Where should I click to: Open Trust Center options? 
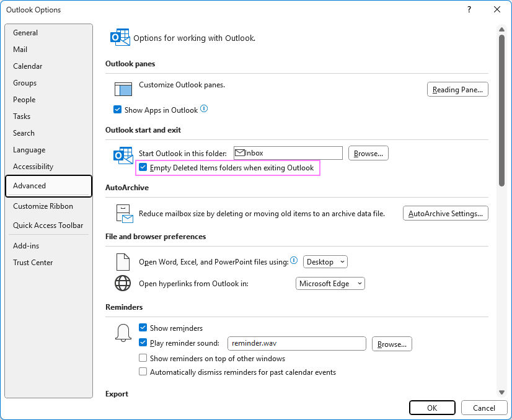[48, 263]
